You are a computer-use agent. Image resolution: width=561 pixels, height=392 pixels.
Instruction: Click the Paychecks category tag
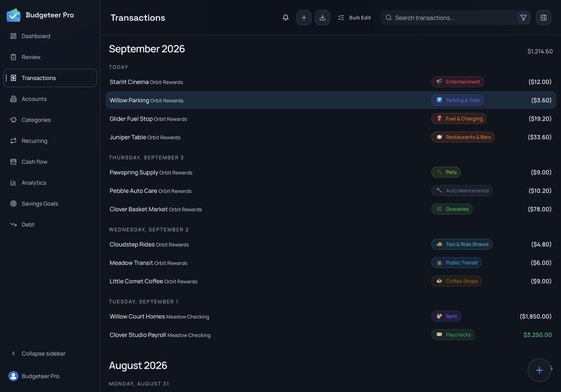(453, 335)
